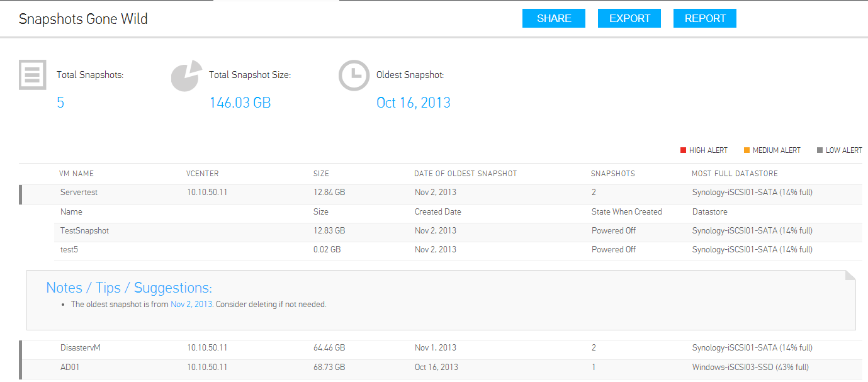Image resolution: width=868 pixels, height=382 pixels.
Task: Click the Total Snapshots document icon
Action: [x=32, y=75]
